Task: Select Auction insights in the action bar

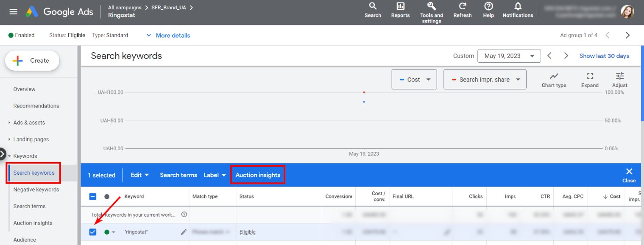Action: tap(258, 174)
